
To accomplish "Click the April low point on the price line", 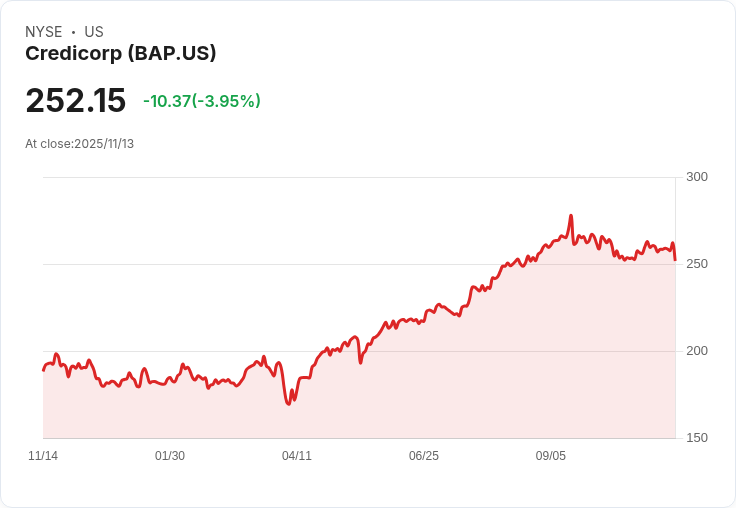I will 288,404.
